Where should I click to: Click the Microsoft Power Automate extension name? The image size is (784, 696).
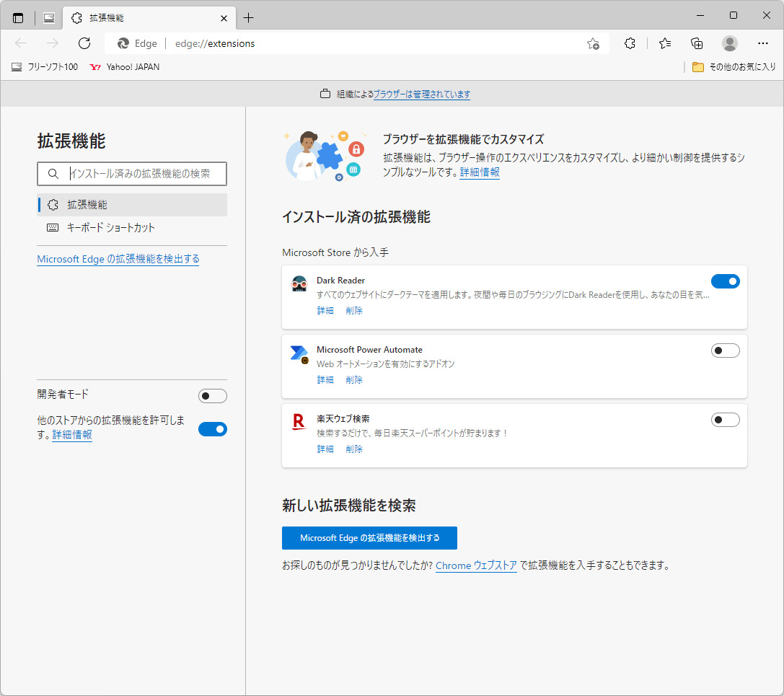coord(369,350)
